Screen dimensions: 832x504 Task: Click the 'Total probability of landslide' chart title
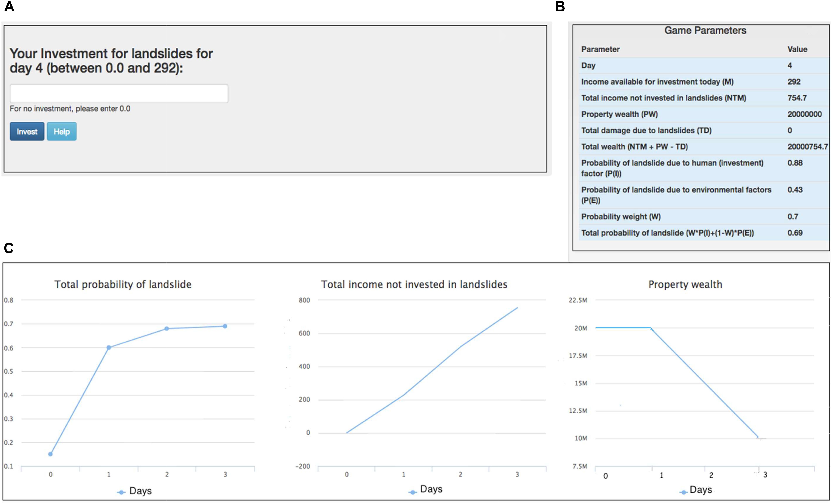[123, 284]
